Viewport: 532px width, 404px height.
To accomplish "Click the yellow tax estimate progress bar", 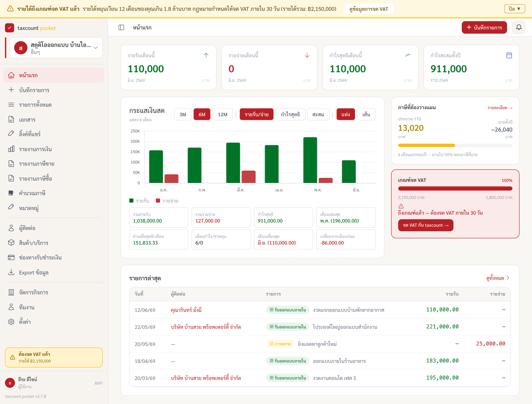I will pos(455,145).
